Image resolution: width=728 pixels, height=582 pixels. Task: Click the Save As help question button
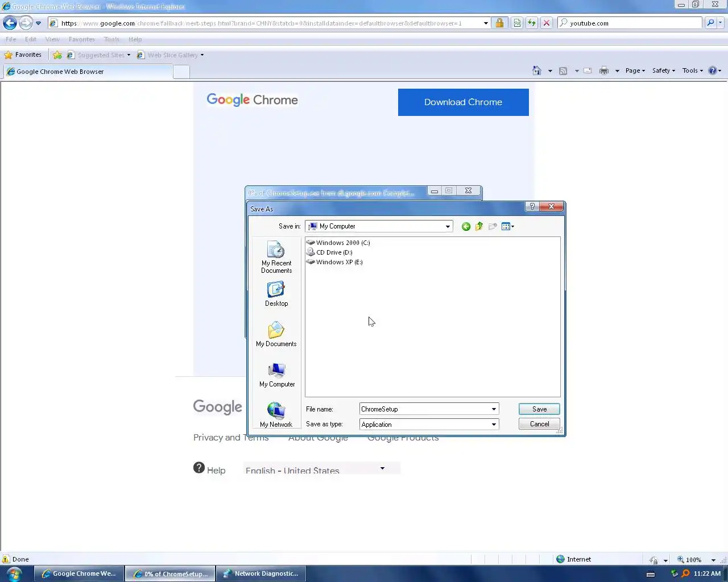(x=532, y=207)
